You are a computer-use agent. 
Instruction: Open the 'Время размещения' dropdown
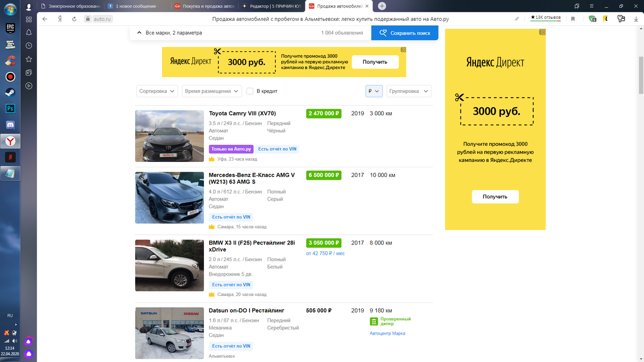[212, 91]
